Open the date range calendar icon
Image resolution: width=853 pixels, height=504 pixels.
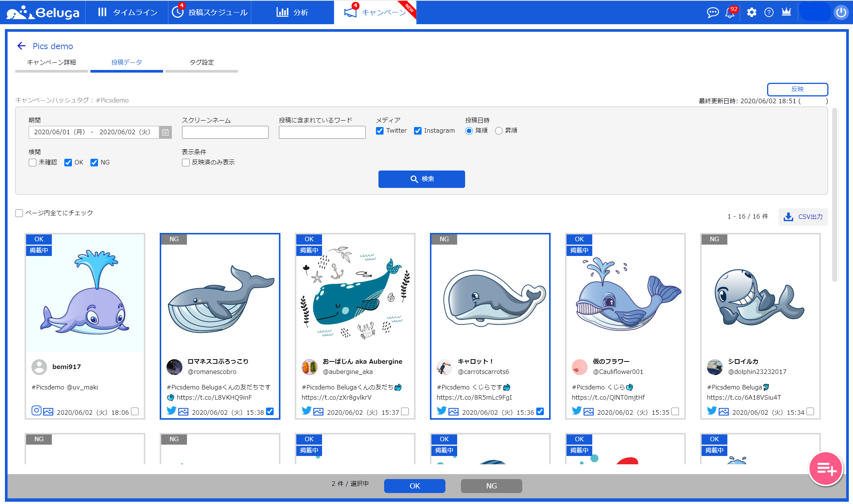(165, 132)
